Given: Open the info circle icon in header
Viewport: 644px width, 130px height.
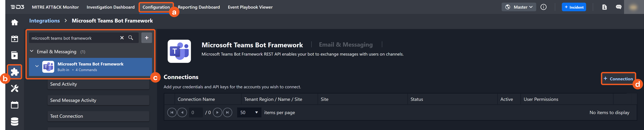Looking at the screenshot, I should coord(543,7).
